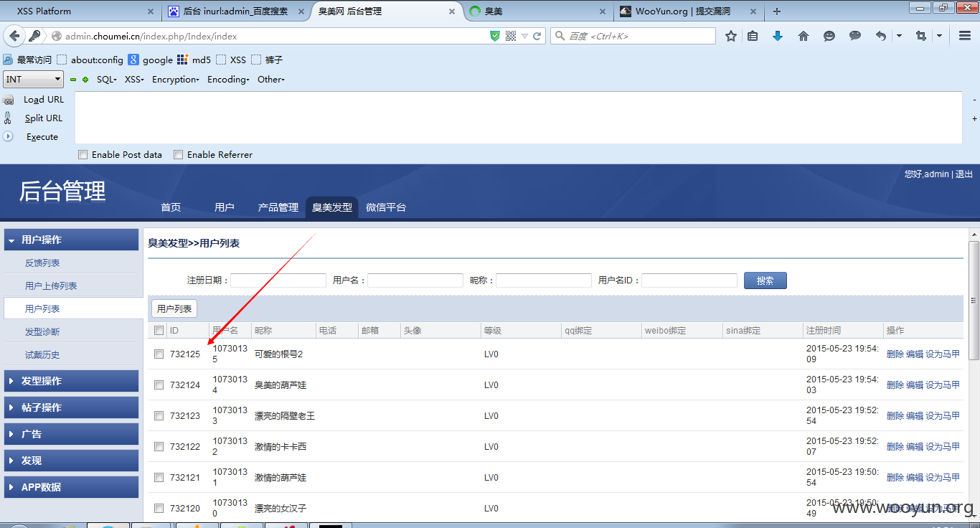
Task: Check the row for ID 732124
Action: 159,385
